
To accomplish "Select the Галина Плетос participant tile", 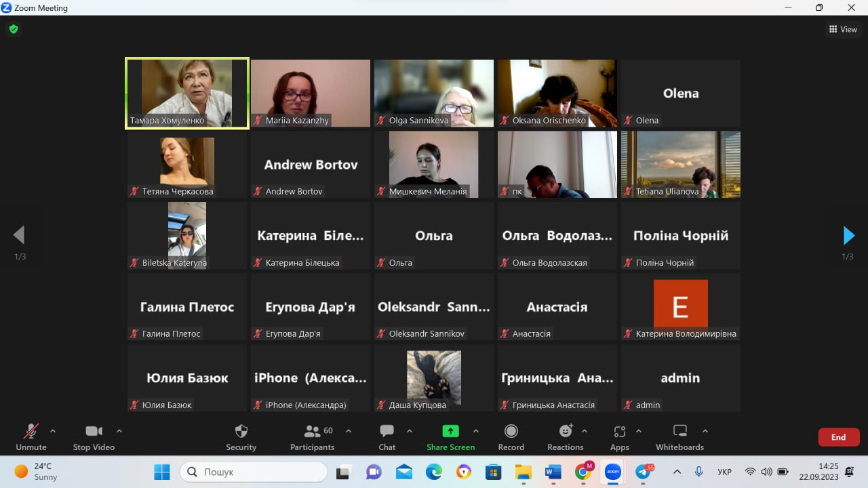I will [x=187, y=307].
